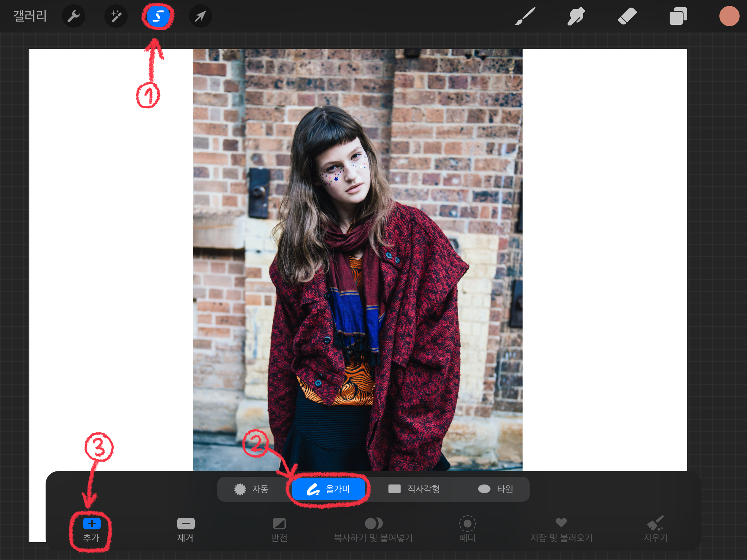Select the Smudge tool

(576, 16)
